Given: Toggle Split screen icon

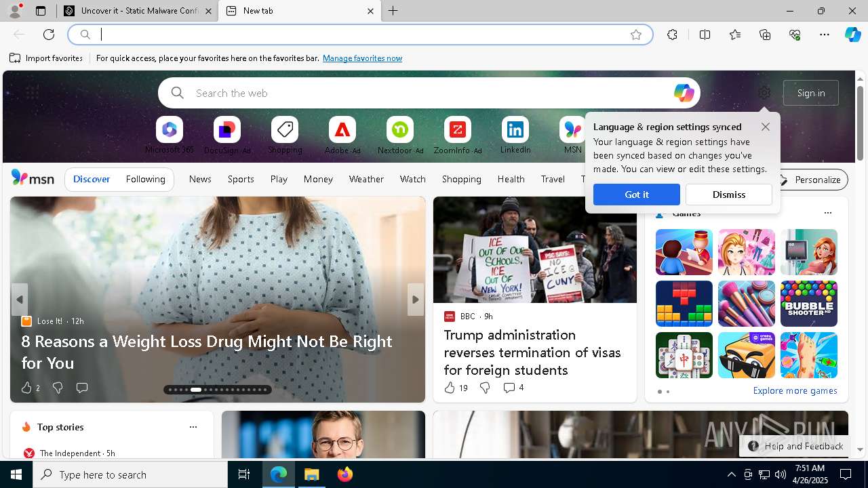Looking at the screenshot, I should [x=705, y=35].
